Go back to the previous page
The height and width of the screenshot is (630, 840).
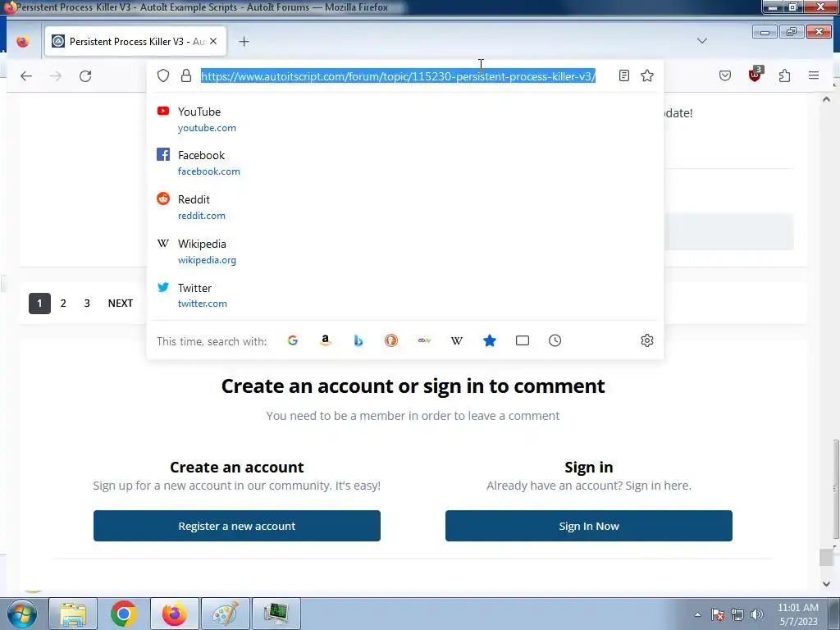[x=25, y=76]
